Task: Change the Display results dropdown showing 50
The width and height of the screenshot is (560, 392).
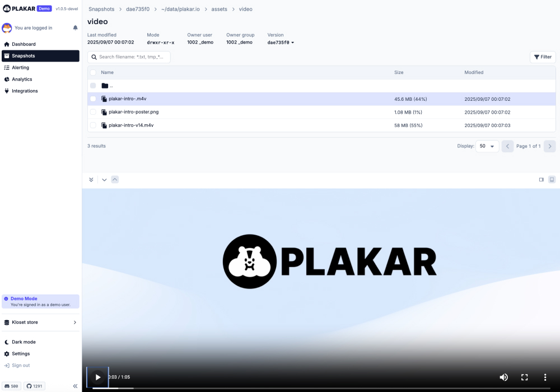Action: pyautogui.click(x=487, y=146)
